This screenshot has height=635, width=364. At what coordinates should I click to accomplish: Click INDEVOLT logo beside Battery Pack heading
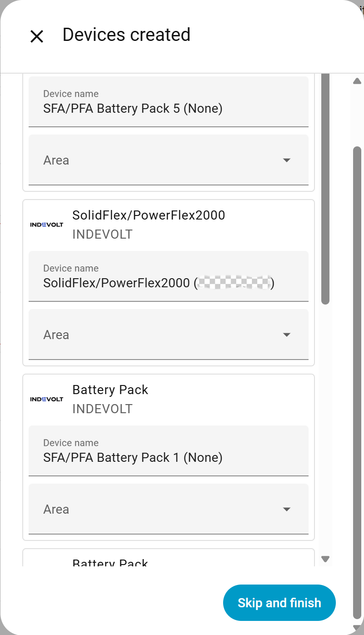click(x=46, y=399)
